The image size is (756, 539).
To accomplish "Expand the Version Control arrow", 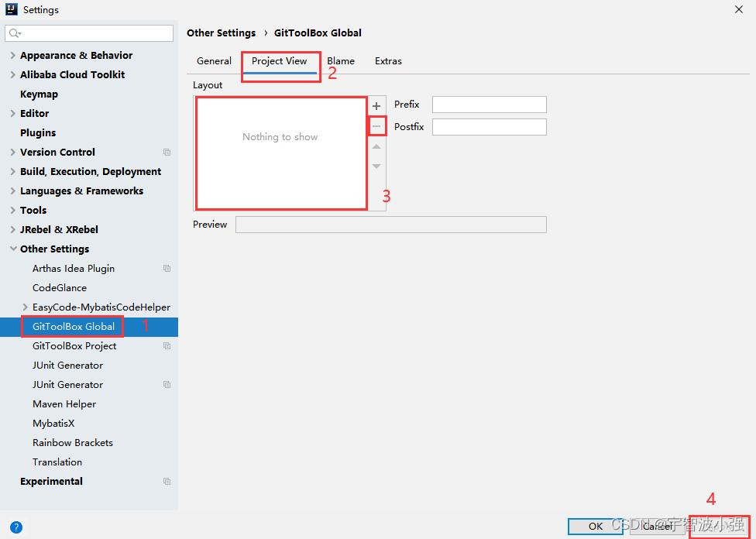I will click(12, 153).
